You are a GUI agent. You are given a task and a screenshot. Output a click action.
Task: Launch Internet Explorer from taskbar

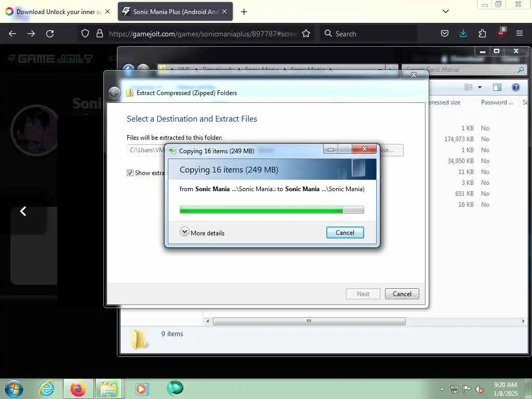click(x=46, y=389)
